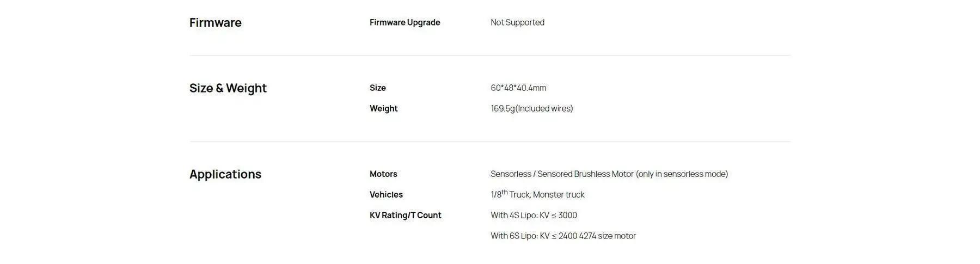This screenshot has width=980, height=264.
Task: Select the Vehicles spec label
Action: click(386, 195)
